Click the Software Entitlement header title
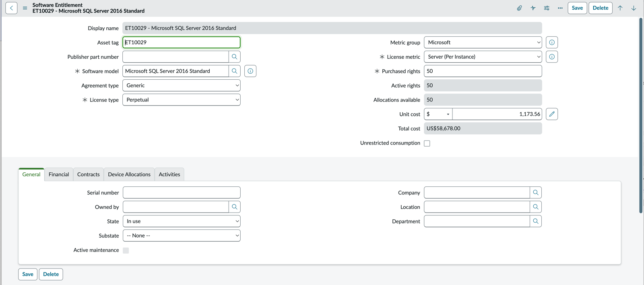Image resolution: width=644 pixels, height=285 pixels. [x=58, y=5]
